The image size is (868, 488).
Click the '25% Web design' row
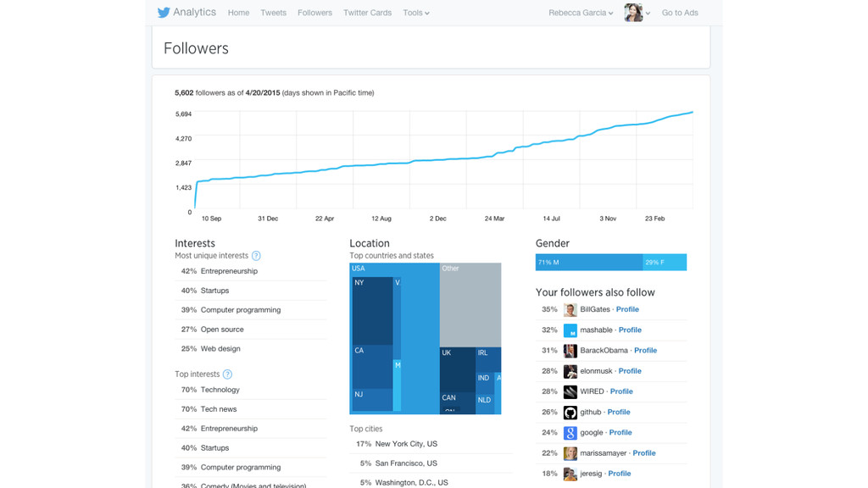tap(250, 348)
